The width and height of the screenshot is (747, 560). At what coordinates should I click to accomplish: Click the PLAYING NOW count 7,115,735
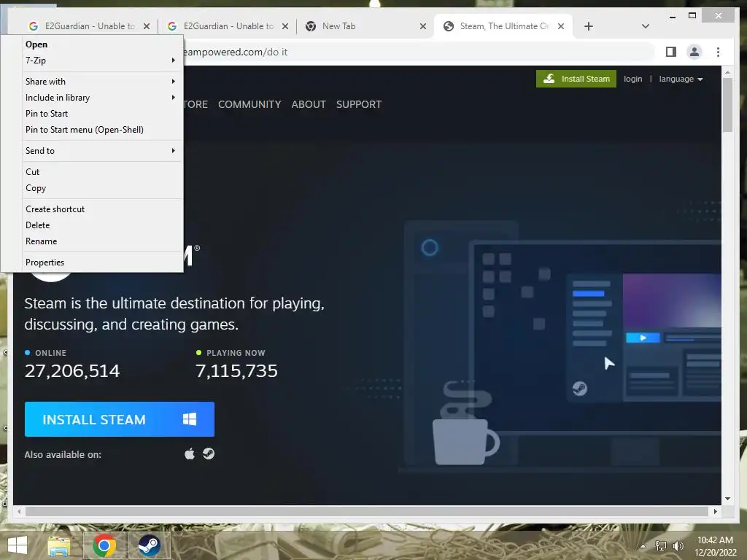click(x=237, y=371)
